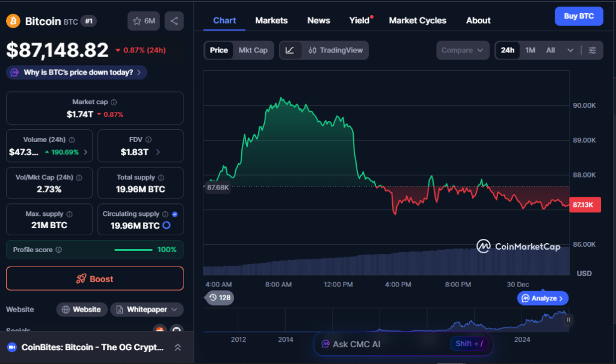The image size is (616, 364).
Task: Click the Analyze button with CMC logo
Action: [x=542, y=298]
